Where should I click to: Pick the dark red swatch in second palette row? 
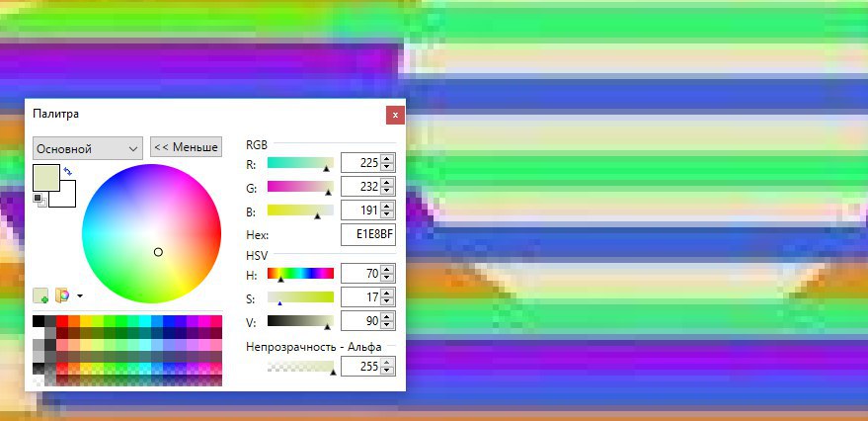62,333
